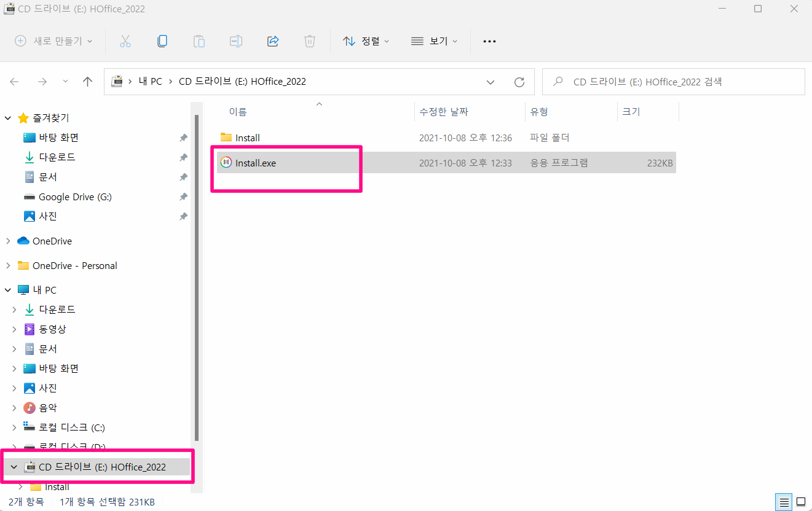Collapse CD 드라이브 (E:) HOffice_2022 node
The height and width of the screenshot is (511, 812).
tap(14, 467)
